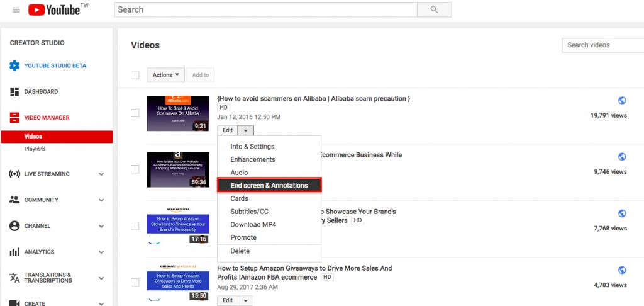Open YOUTUBE STUDIO BETA link
644x306 pixels.
(x=55, y=66)
